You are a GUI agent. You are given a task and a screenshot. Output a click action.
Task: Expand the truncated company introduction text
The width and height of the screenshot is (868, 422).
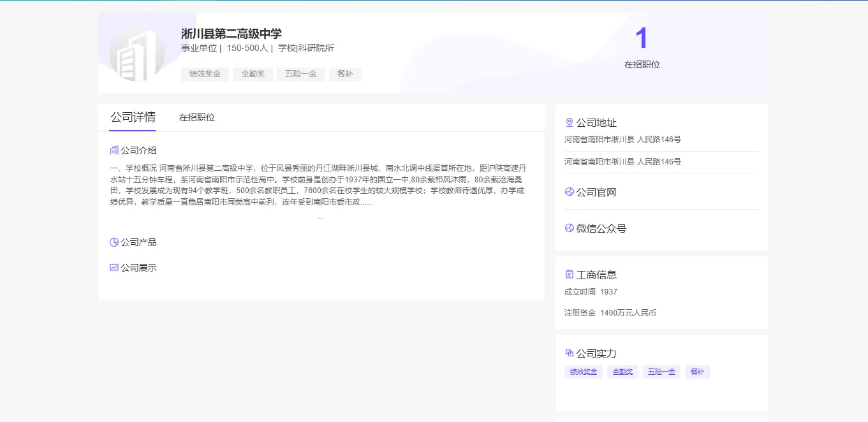coord(321,217)
